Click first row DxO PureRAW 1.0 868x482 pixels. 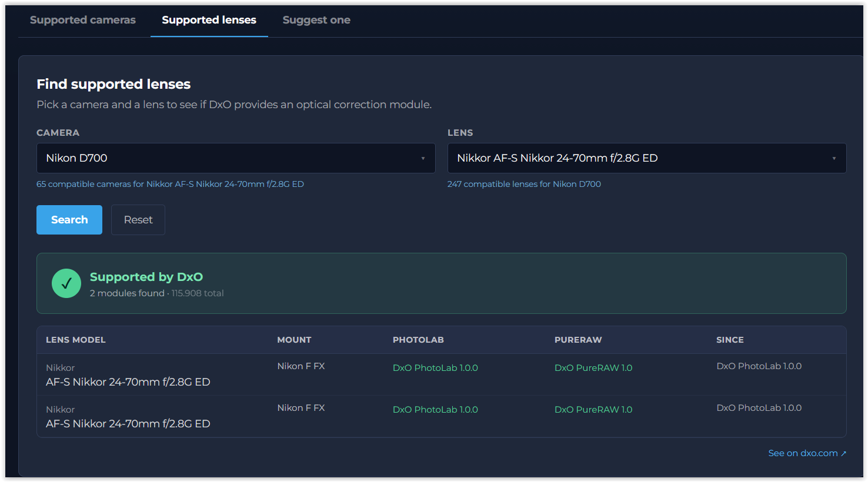[x=593, y=368]
